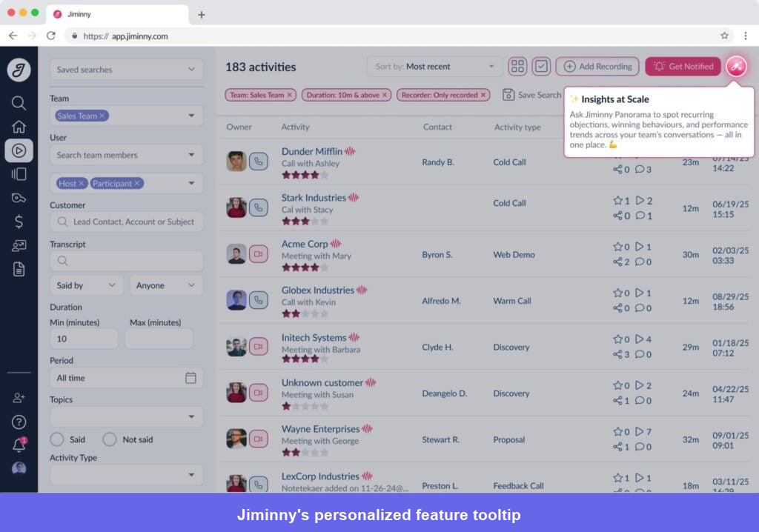Click the star rating for Initech Systems
The width and height of the screenshot is (759, 532).
(x=305, y=359)
